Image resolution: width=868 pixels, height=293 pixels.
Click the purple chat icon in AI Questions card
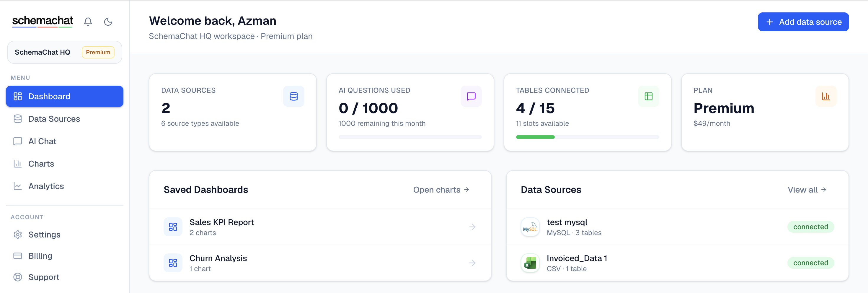471,96
